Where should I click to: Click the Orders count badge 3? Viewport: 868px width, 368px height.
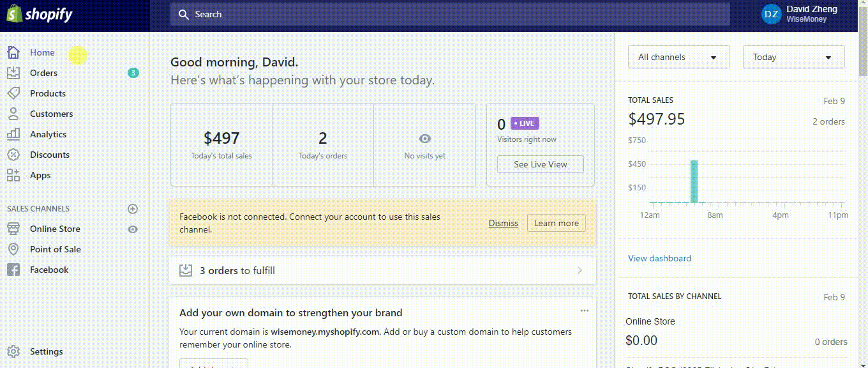click(x=133, y=73)
